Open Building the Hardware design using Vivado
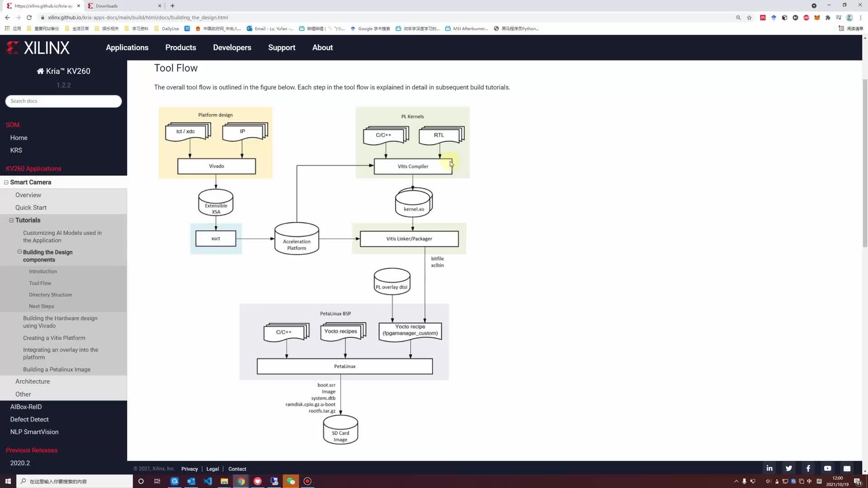868x488 pixels. point(60,322)
